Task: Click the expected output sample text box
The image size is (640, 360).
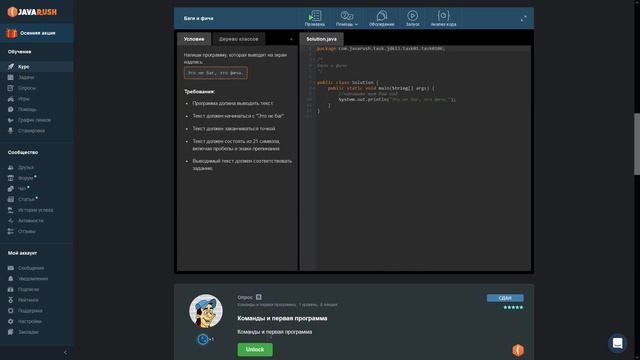Action: (x=216, y=73)
